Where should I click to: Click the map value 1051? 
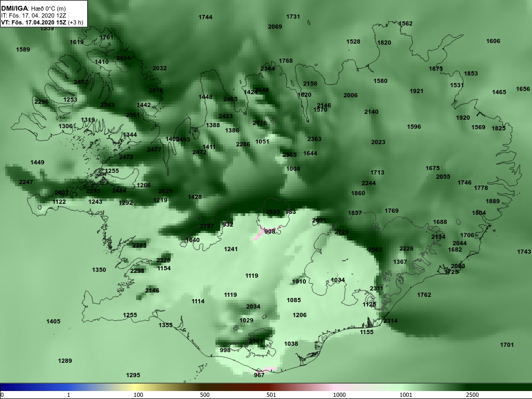(262, 142)
